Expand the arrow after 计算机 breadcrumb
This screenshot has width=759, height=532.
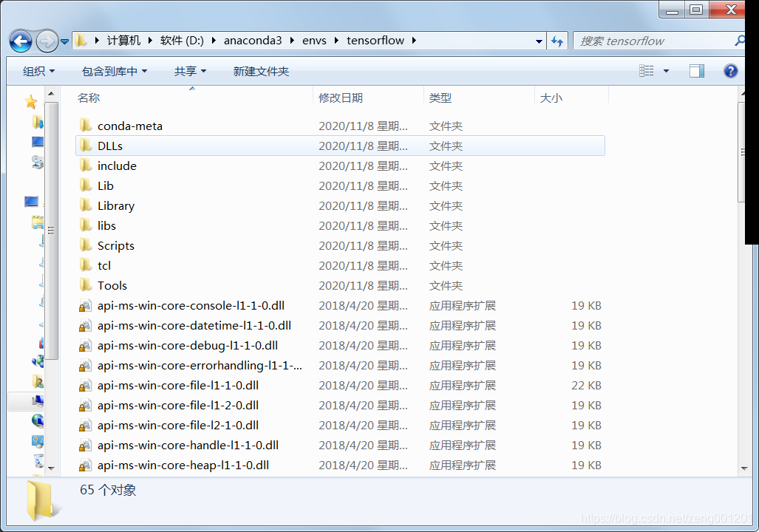pyautogui.click(x=150, y=41)
